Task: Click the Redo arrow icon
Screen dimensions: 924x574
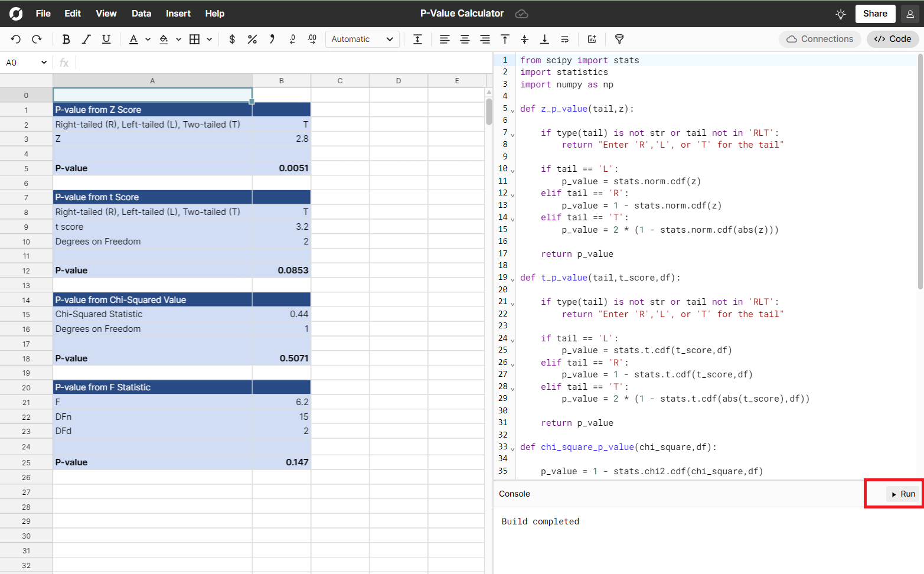Action: (37, 39)
